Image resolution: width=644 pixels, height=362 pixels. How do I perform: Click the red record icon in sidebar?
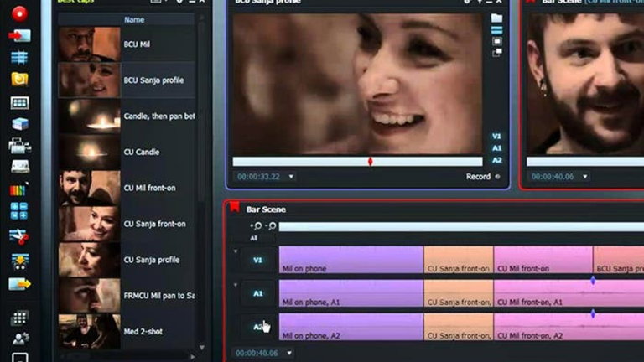[19, 13]
